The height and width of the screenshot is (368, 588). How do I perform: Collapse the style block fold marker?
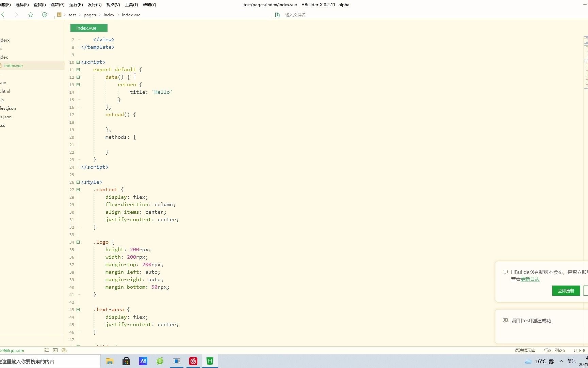[x=78, y=182]
